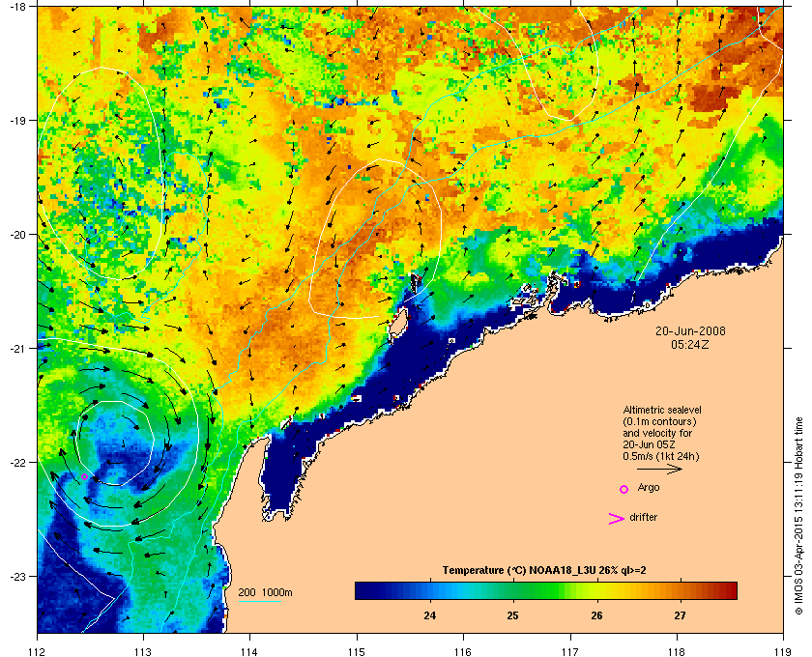Click the latitude axis label -18
The height and width of the screenshot is (657, 812).
[x=19, y=6]
